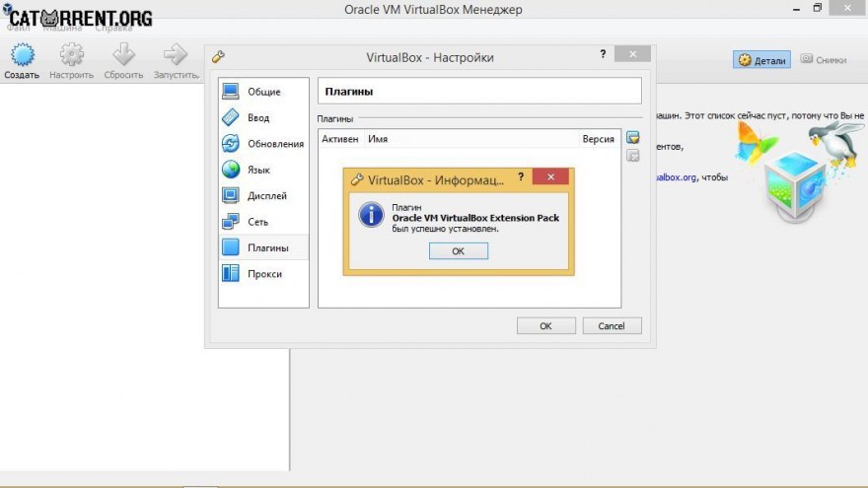Click the Имя column header
Viewport: 868px width, 488px height.
pyautogui.click(x=378, y=139)
